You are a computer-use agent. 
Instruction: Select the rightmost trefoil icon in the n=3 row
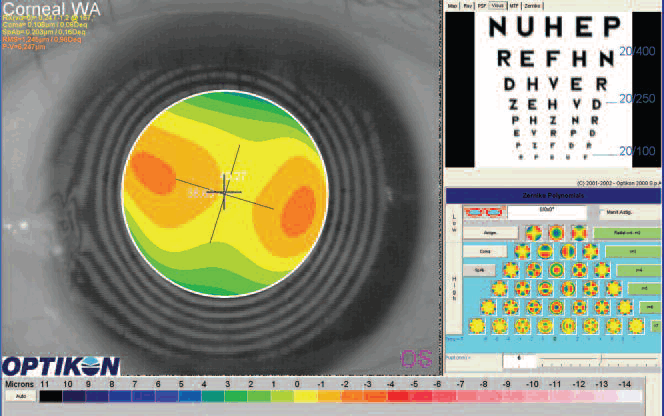tap(590, 251)
